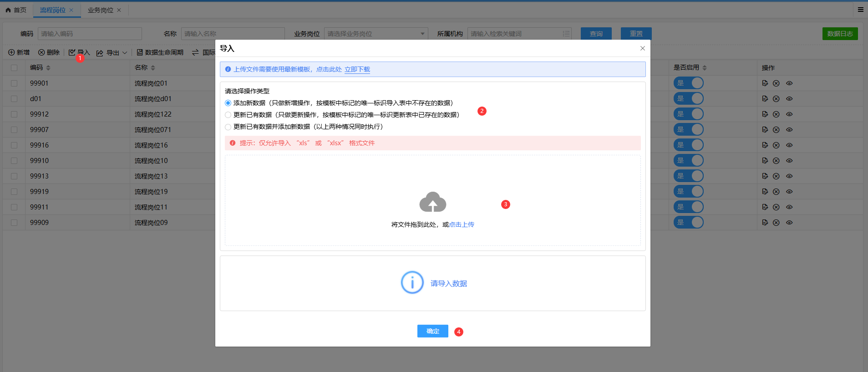Click the 请输入编码 code input field

click(90, 34)
